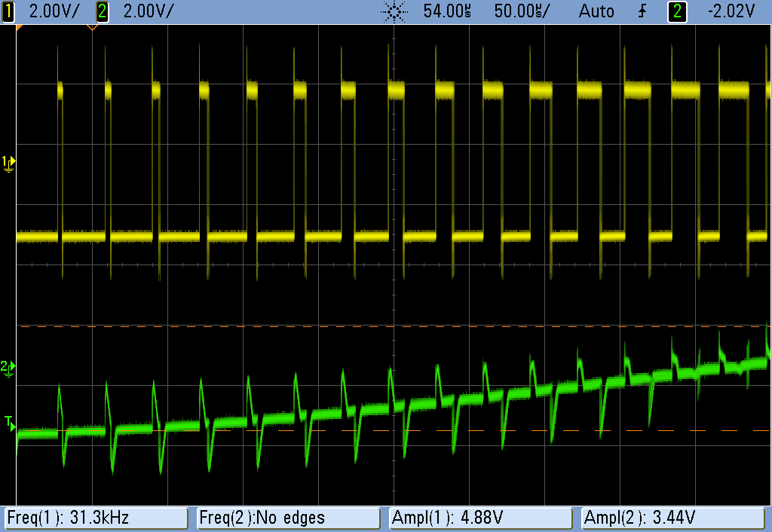Click the trigger level T marker
This screenshot has height=532, width=772.
(9, 421)
